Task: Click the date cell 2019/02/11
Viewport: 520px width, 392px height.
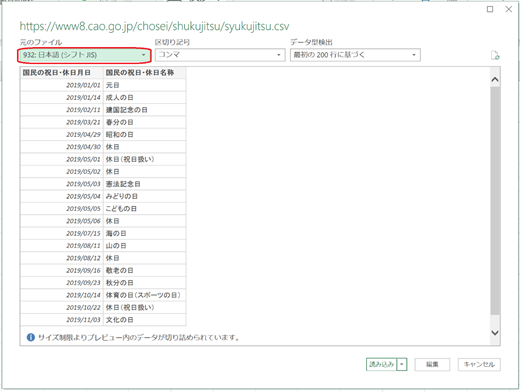Action: click(x=62, y=110)
